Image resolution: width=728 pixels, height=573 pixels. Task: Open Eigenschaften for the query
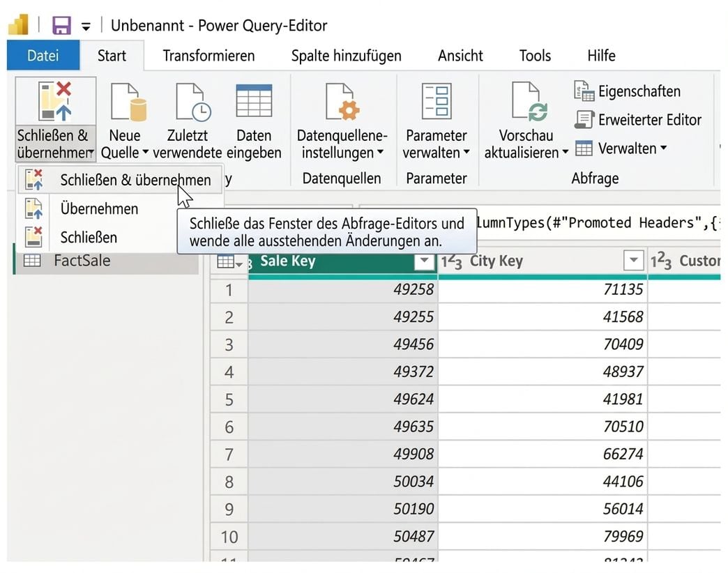(639, 91)
